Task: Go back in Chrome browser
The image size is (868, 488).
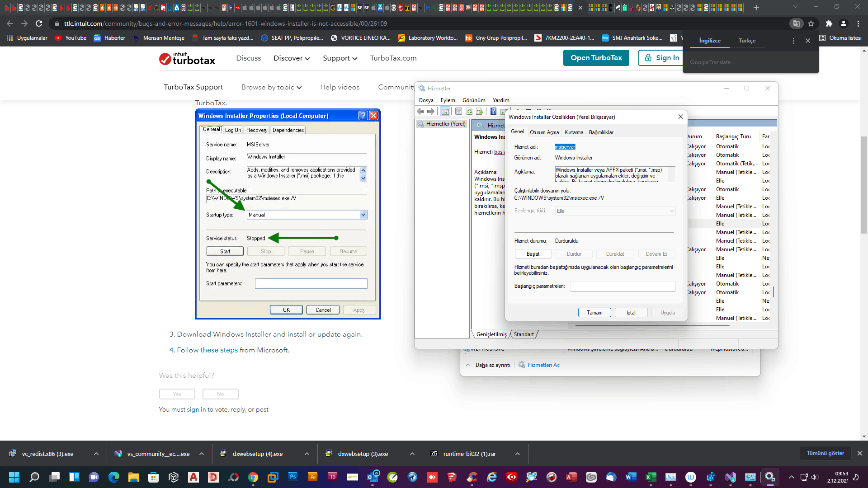Action: [x=10, y=23]
